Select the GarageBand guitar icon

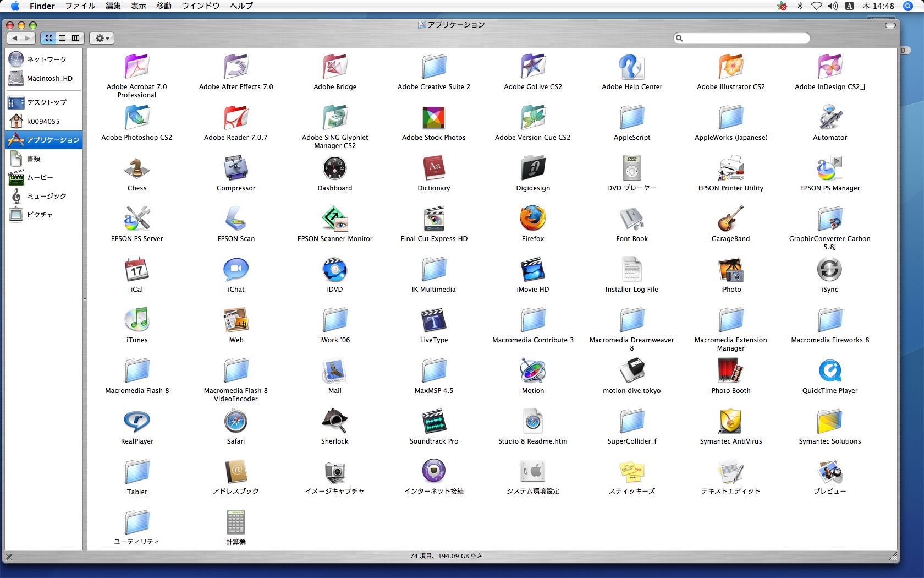tap(731, 219)
